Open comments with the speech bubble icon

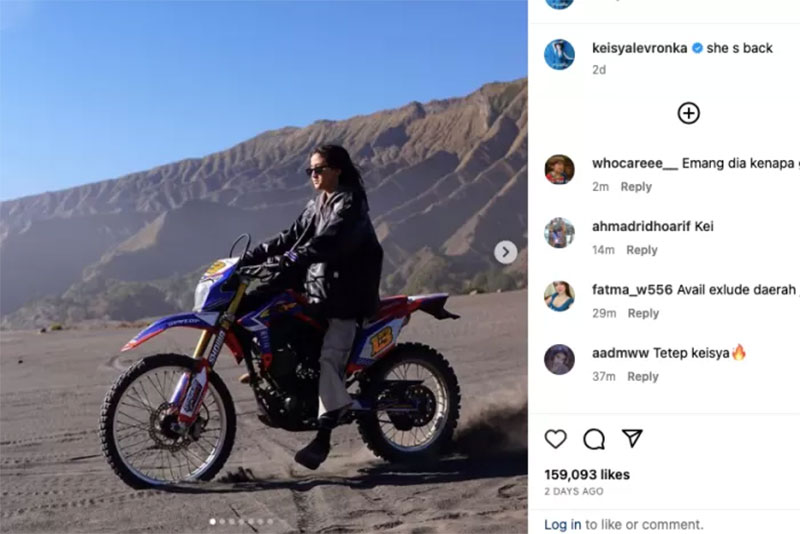click(594, 439)
